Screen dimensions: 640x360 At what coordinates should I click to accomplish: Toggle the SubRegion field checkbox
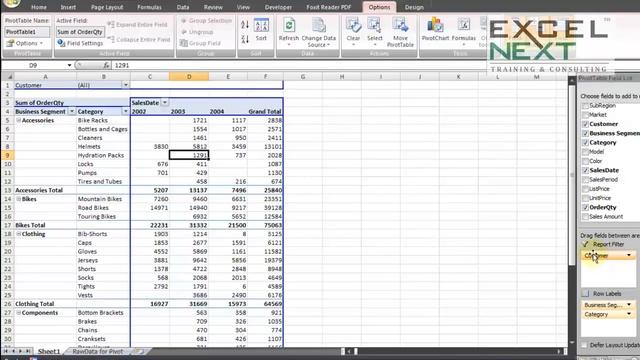(x=585, y=106)
